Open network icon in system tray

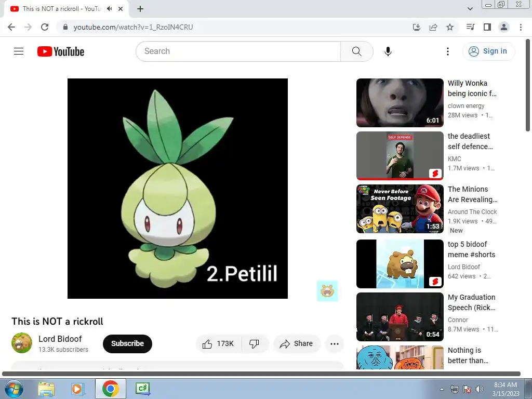tap(454, 389)
